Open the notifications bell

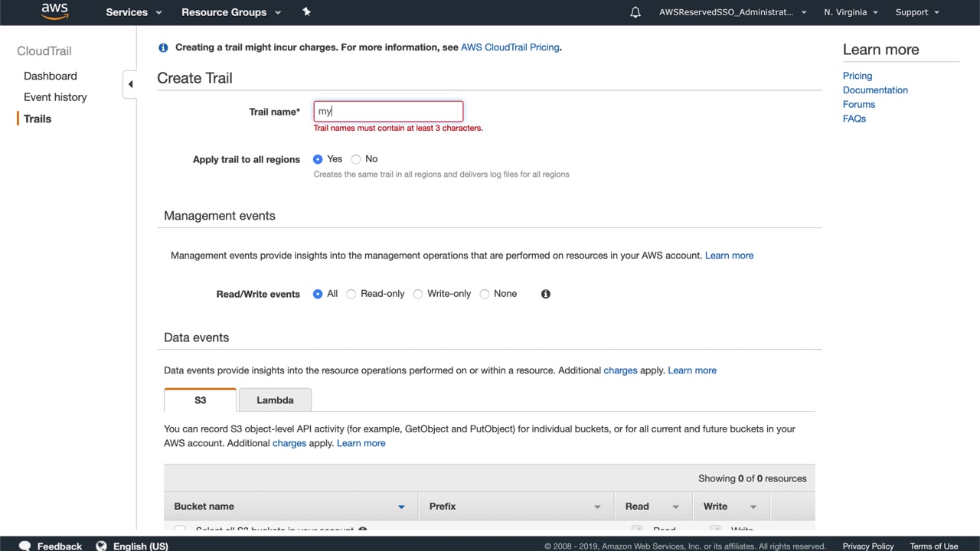coord(635,12)
